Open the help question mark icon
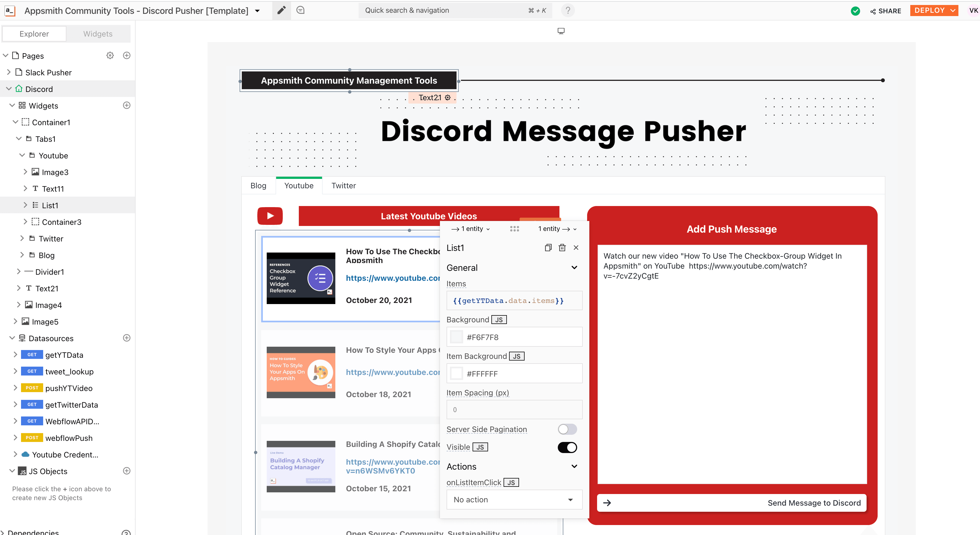 pyautogui.click(x=568, y=10)
